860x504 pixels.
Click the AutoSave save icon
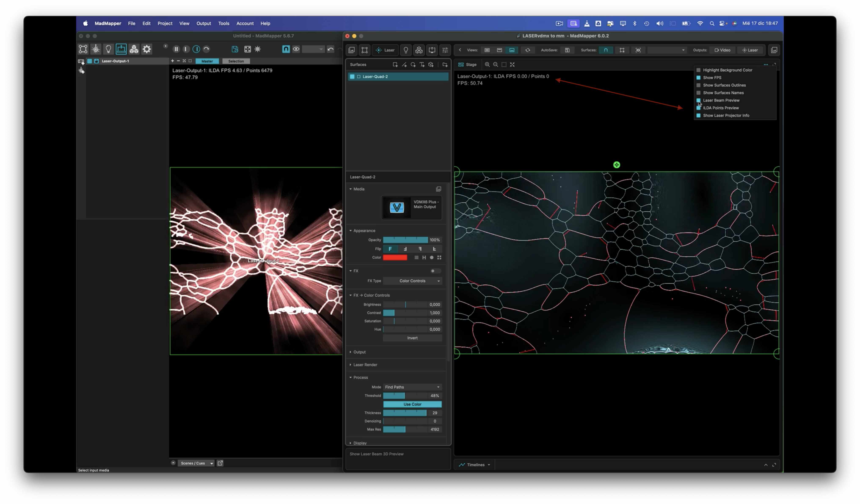(x=567, y=50)
